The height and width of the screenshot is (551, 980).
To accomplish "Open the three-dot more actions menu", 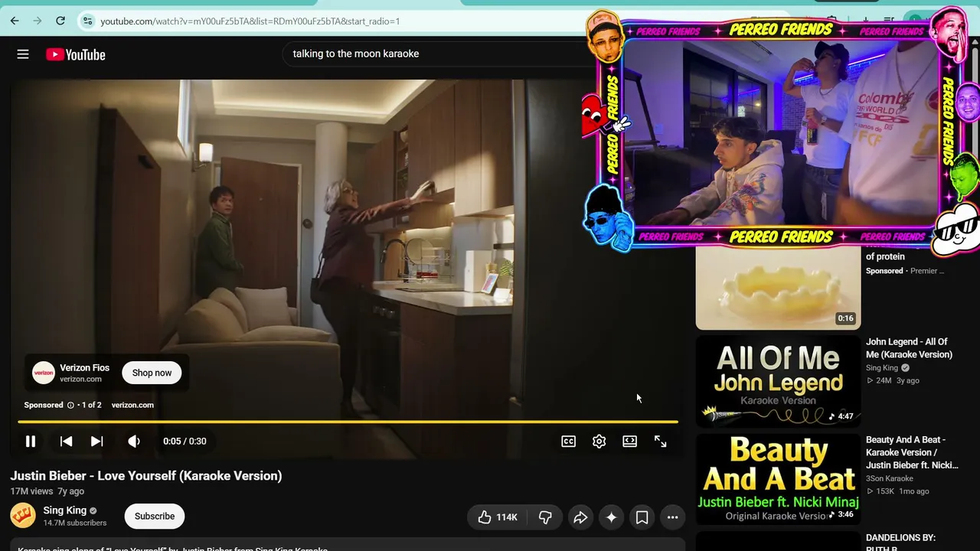I will click(672, 517).
